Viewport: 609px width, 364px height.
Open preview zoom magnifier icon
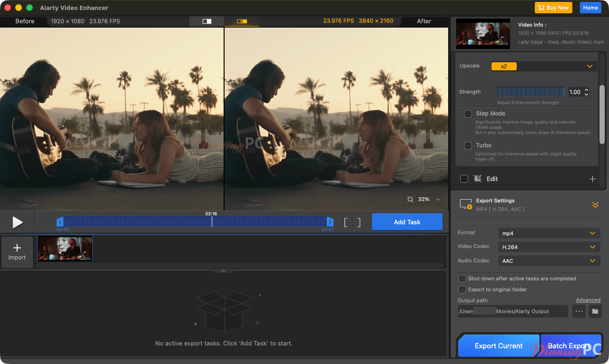click(410, 200)
